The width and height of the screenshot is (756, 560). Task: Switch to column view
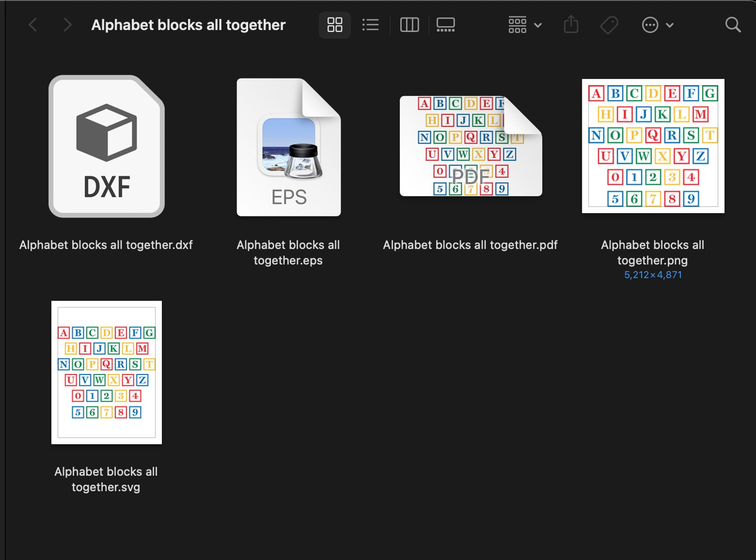pos(409,25)
